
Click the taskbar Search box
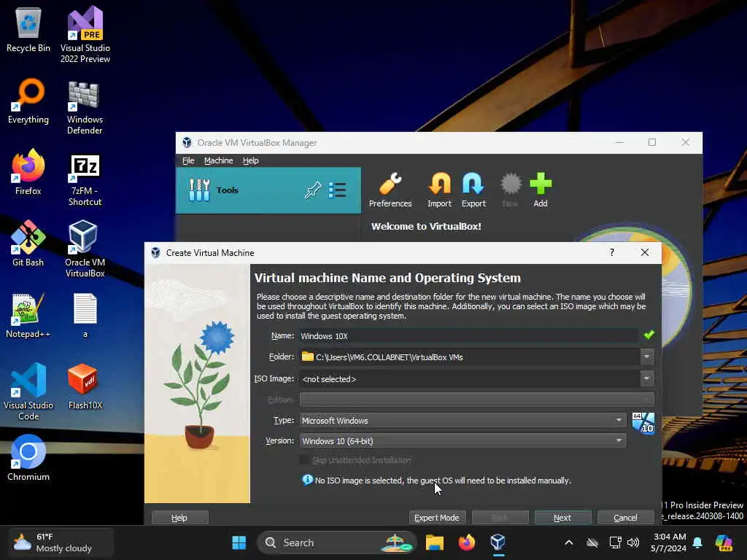point(337,542)
